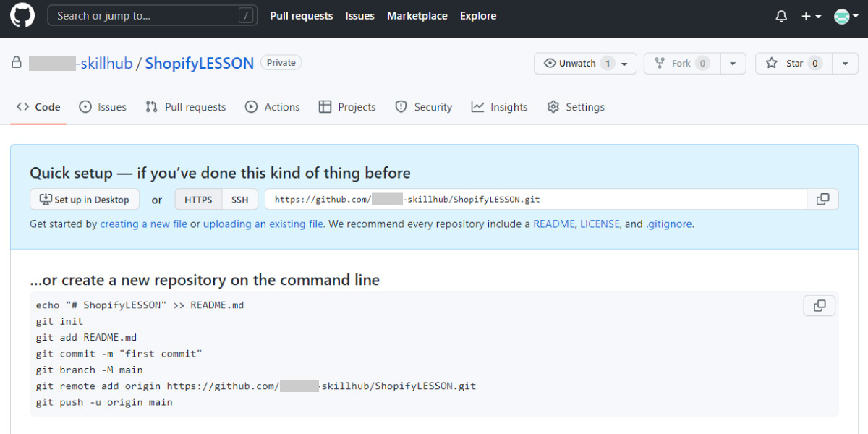Switch to the repository Issues tab
This screenshot has height=434, width=868.
point(103,107)
